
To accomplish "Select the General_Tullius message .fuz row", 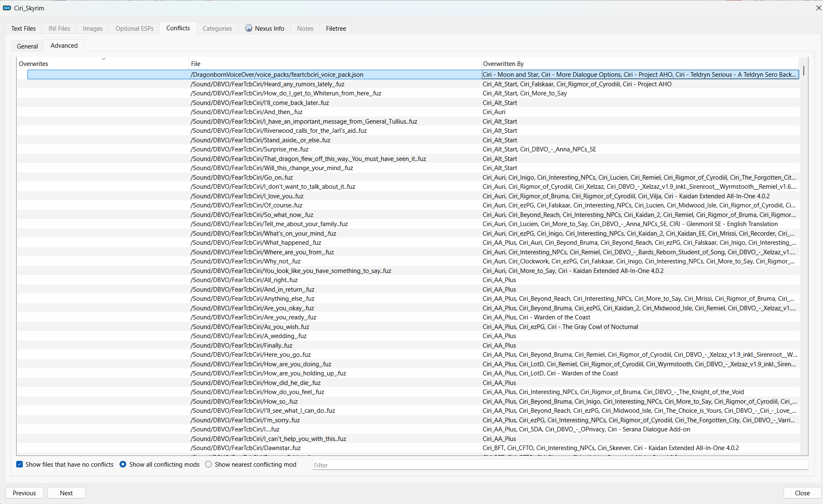I will [408, 122].
